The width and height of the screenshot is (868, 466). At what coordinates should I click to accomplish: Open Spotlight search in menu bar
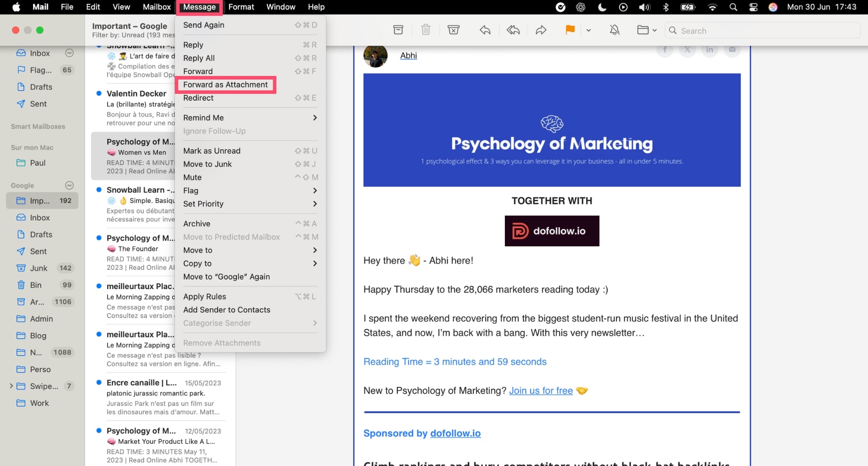pos(733,7)
